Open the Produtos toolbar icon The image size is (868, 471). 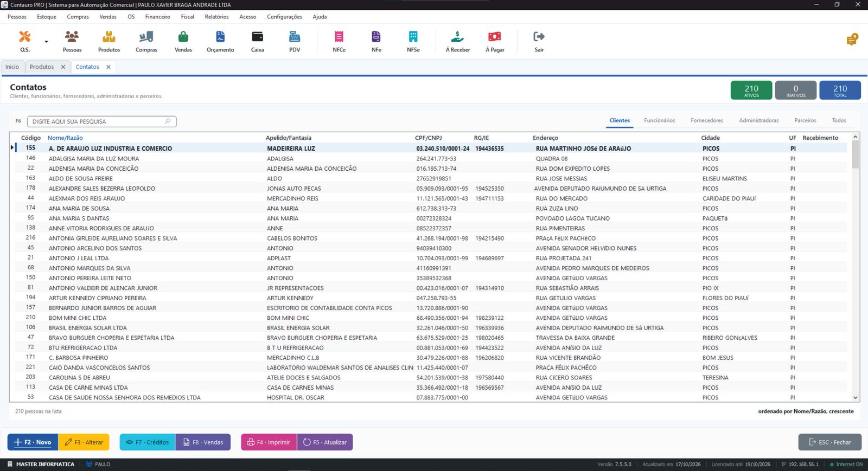click(109, 41)
